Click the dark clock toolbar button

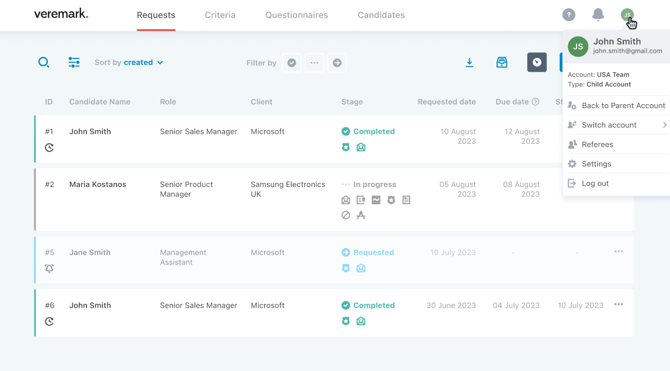537,62
